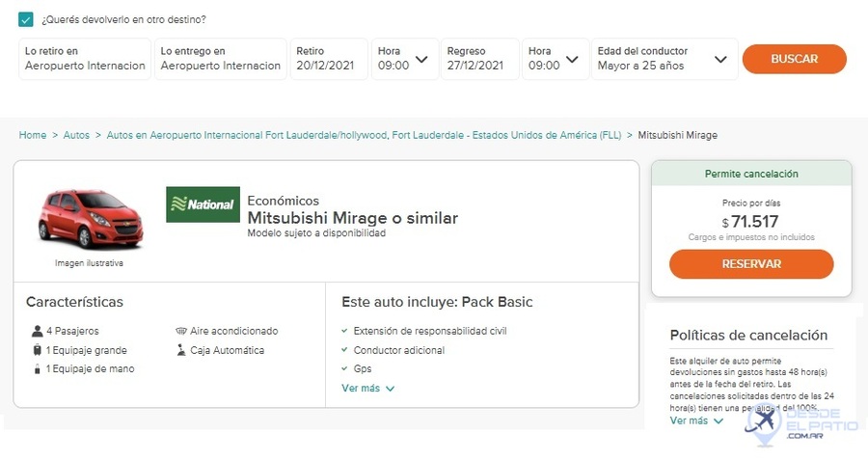Click checkmark beside 'Gps'
The image size is (868, 460).
point(344,368)
